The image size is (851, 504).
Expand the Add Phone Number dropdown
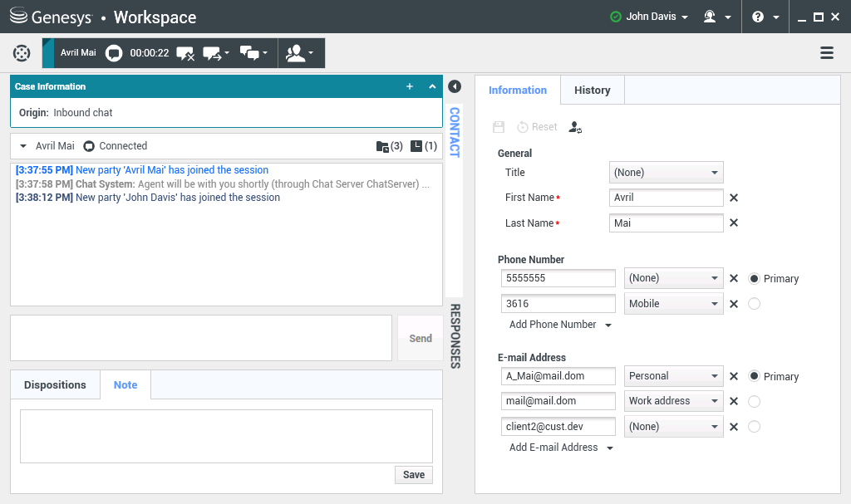click(x=560, y=325)
